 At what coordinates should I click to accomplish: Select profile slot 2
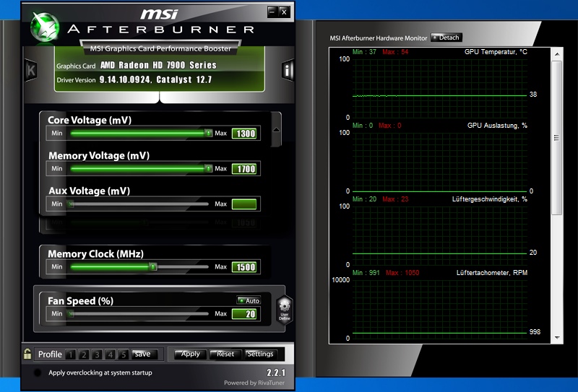pos(84,354)
